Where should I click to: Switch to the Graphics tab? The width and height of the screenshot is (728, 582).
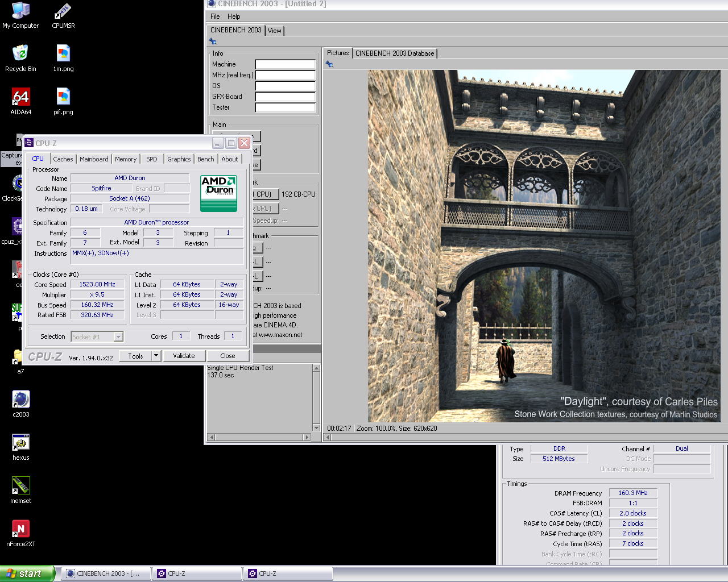click(179, 159)
